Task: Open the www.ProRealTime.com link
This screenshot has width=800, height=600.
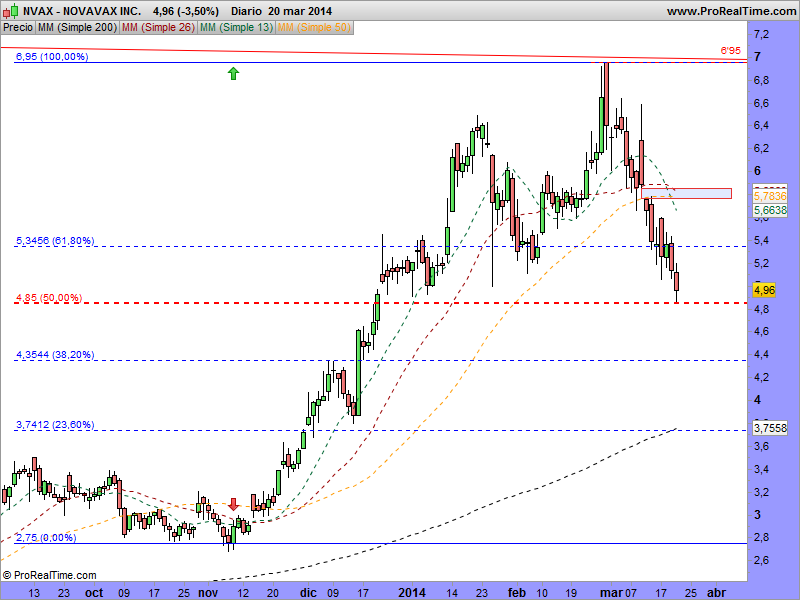Action: coord(731,11)
